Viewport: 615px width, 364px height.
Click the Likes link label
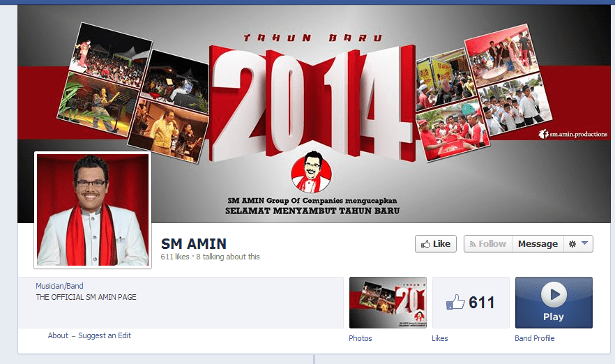coord(440,338)
